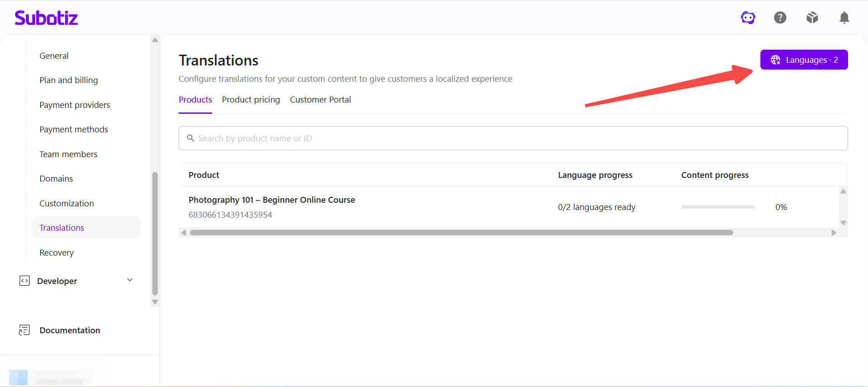The width and height of the screenshot is (868, 387).
Task: Click table horizontal scroll right arrow
Action: pos(834,233)
